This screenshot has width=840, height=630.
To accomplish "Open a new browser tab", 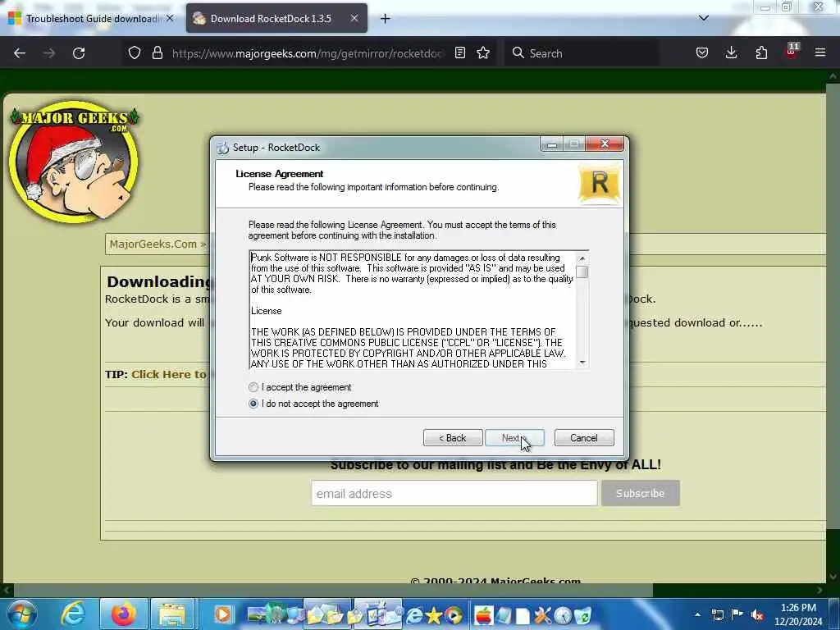I will [x=386, y=19].
